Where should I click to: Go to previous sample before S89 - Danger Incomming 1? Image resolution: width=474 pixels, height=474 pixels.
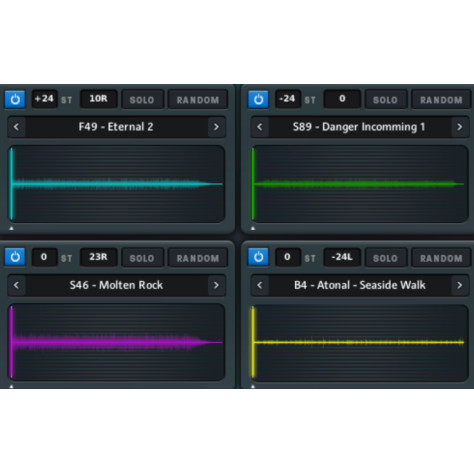260,127
